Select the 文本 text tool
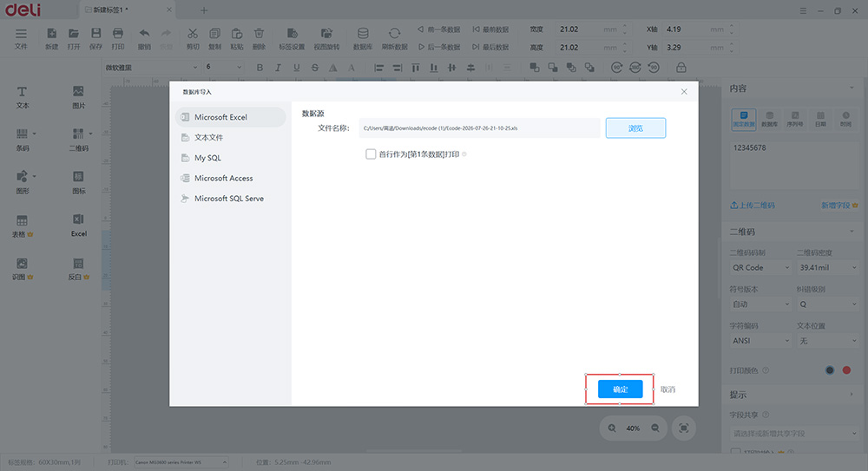The image size is (868, 471). (23, 97)
